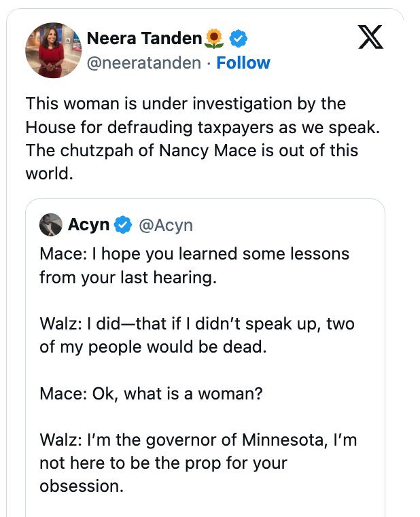Viewport: 420px width, 517px height.
Task: Click the Acyn display name
Action: click(x=88, y=225)
